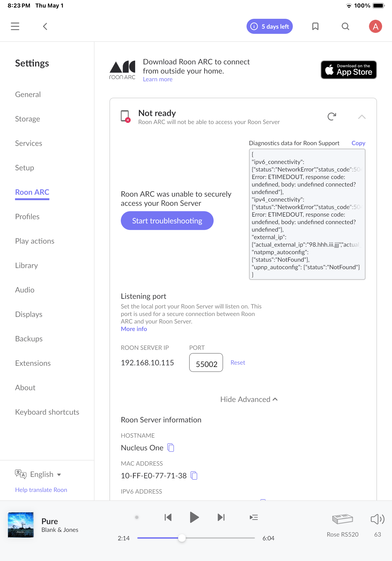Collapse the Hide Advanced section
Screen dimensions: 392x561
[x=249, y=399]
